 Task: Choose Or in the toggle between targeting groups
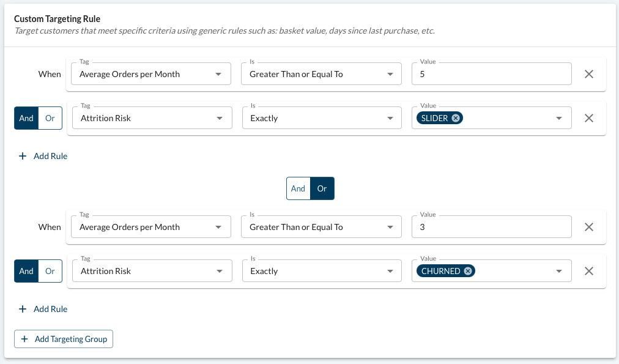tap(322, 188)
